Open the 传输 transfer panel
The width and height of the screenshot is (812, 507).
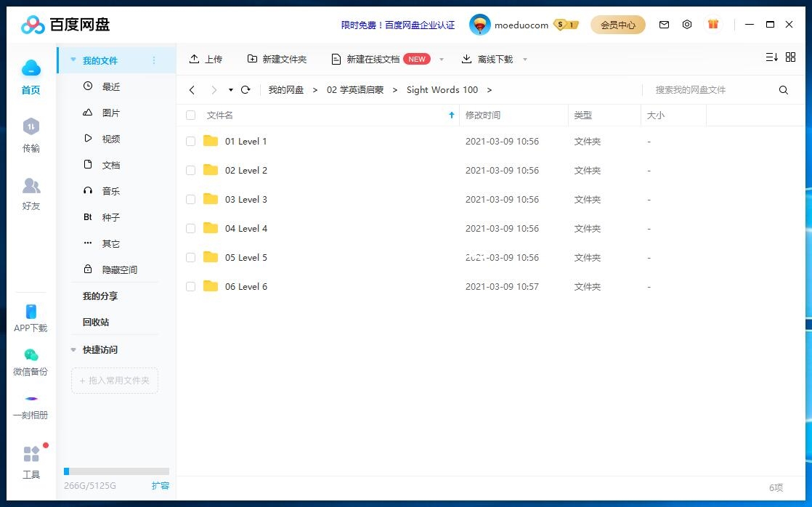(30, 135)
